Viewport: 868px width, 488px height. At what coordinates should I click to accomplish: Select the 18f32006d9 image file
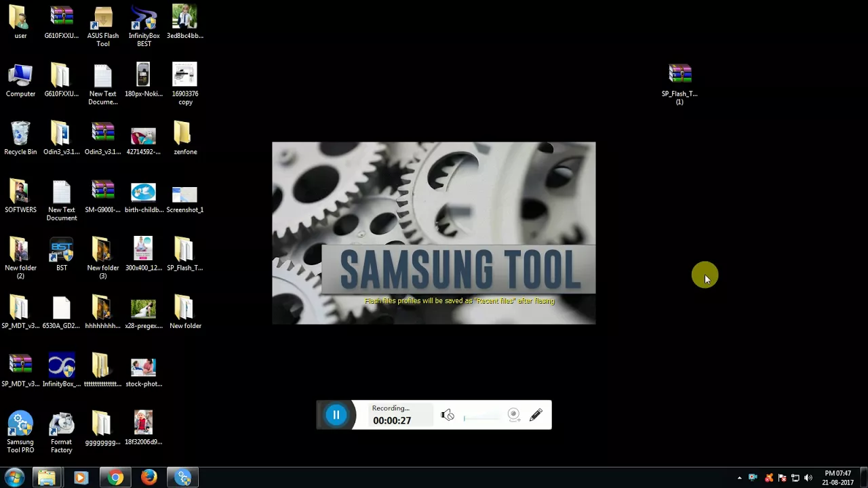(x=144, y=429)
